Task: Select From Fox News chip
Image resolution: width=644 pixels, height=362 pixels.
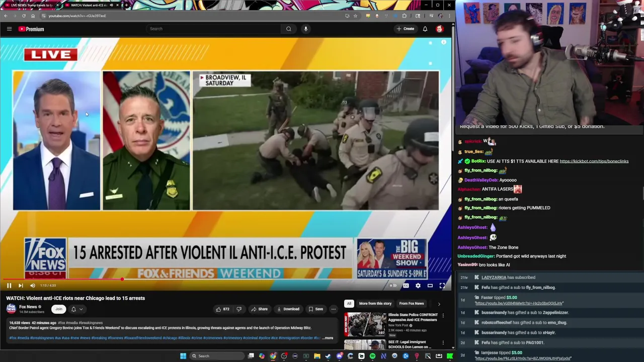Action: (x=412, y=304)
